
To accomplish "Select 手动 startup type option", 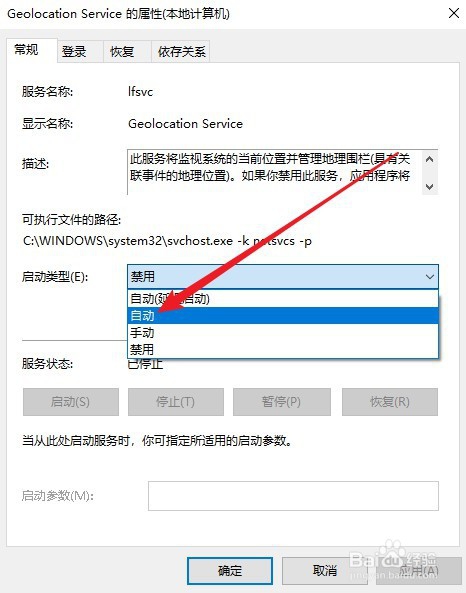I will 283,332.
